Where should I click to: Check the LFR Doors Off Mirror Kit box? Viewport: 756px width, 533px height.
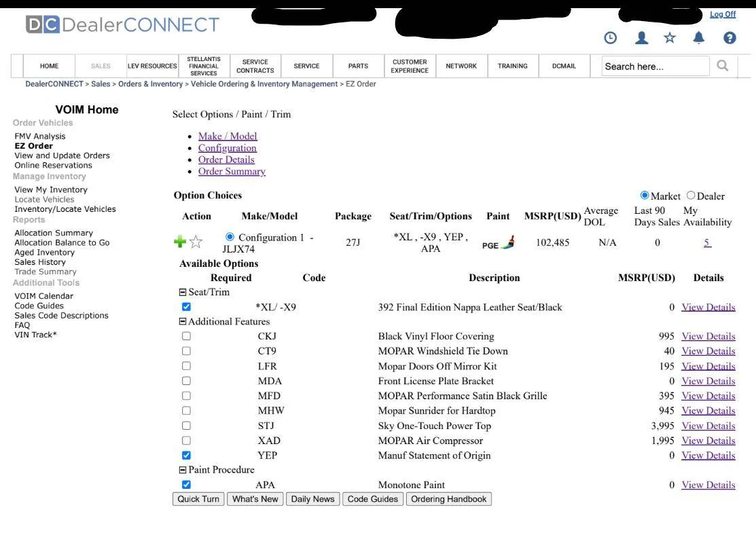(186, 366)
